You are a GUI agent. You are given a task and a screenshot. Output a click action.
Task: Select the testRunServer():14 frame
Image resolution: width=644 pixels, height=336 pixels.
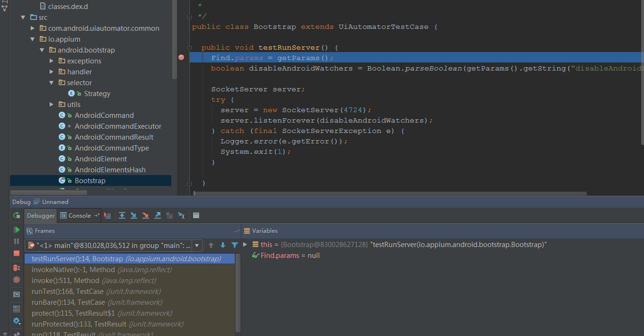pos(130,259)
